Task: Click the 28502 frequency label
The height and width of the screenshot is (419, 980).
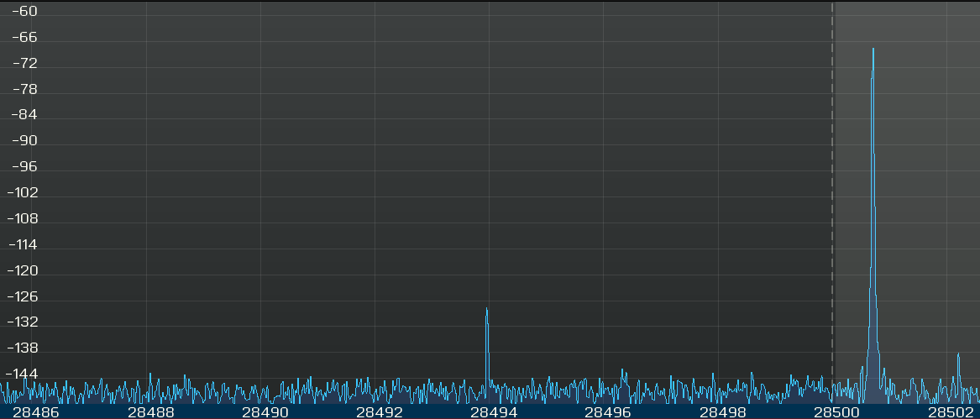Action: (x=951, y=412)
